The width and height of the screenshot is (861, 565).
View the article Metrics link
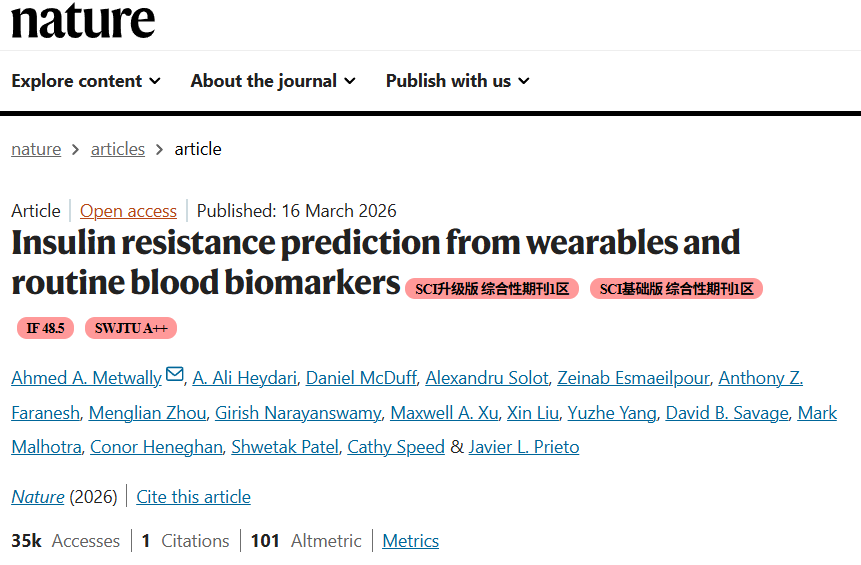point(410,541)
